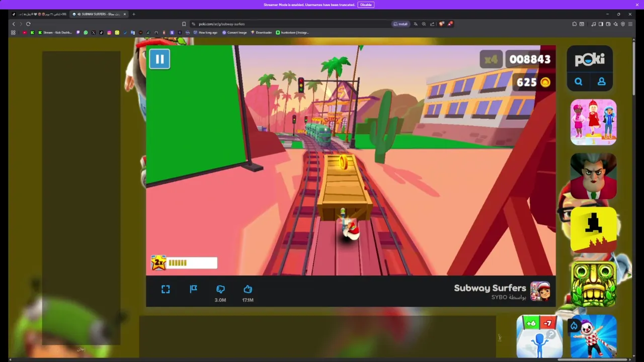This screenshot has width=644, height=362.
Task: Open the zoom magnifier icon in address bar
Action: 424,24
